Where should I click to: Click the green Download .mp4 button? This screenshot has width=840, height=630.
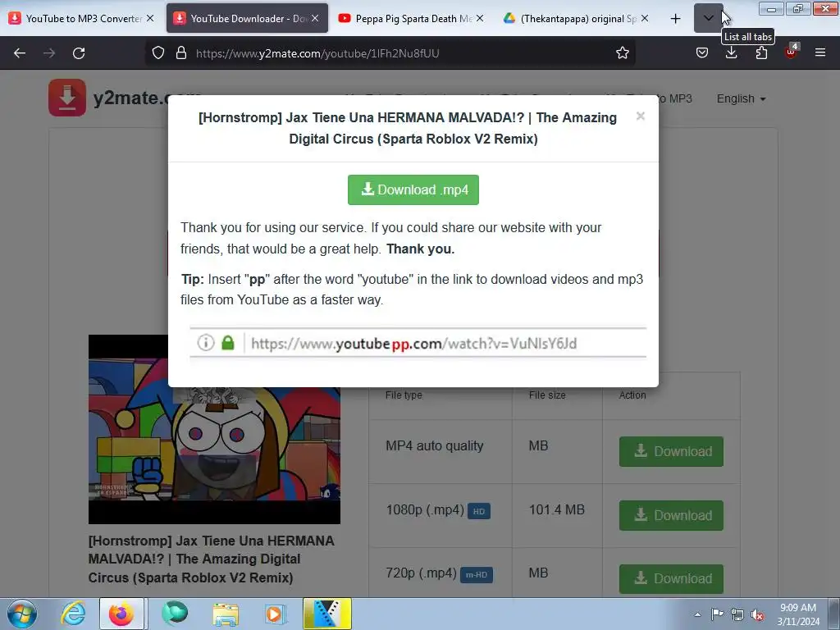[x=413, y=189]
